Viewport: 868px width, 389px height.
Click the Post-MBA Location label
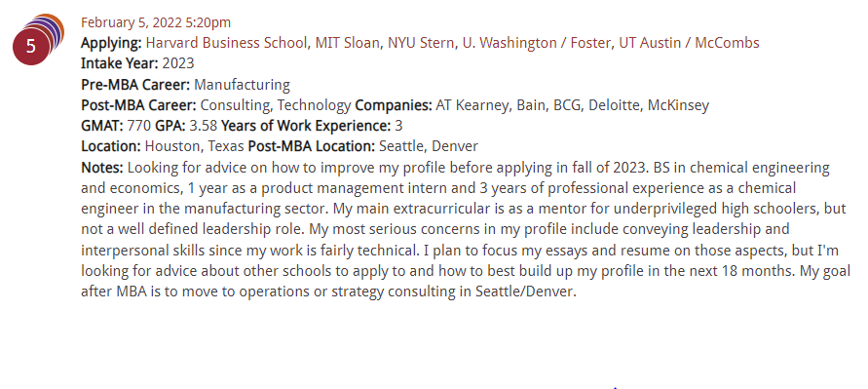tap(312, 147)
